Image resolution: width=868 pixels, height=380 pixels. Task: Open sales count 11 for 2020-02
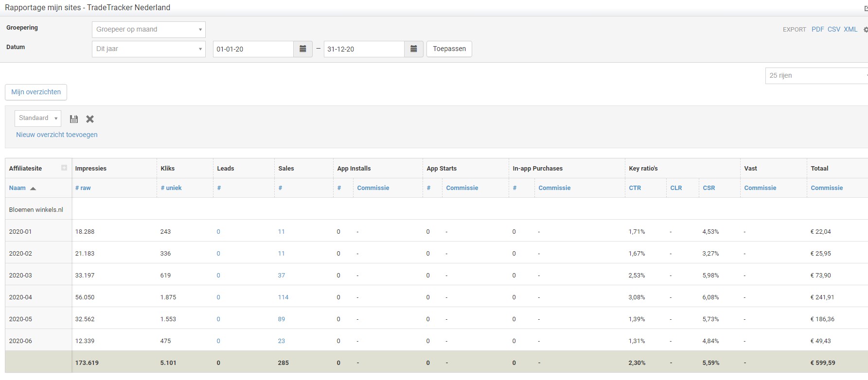click(x=281, y=254)
